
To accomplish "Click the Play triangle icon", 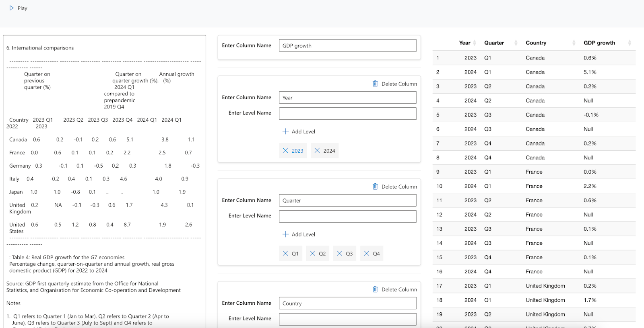I will tap(12, 8).
